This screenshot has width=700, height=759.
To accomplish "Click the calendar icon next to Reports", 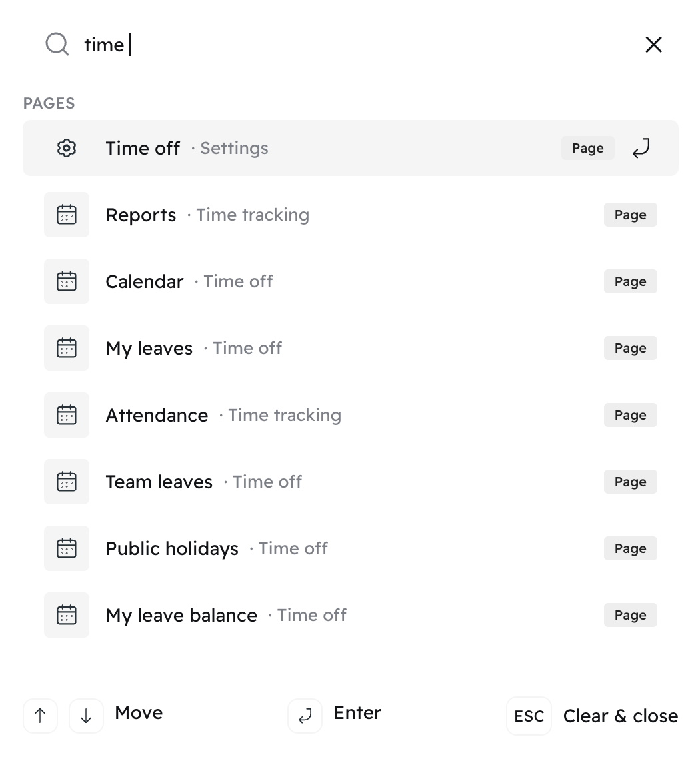I will tap(67, 215).
